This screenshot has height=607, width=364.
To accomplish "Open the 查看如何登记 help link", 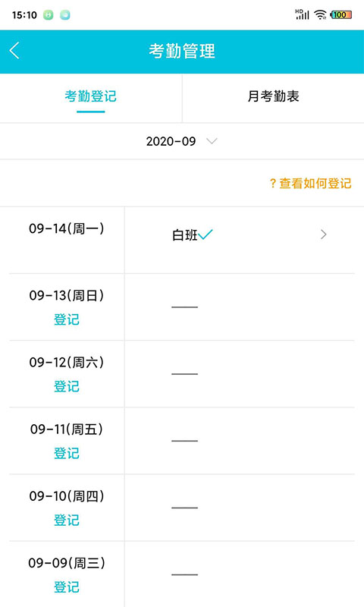I will click(311, 183).
